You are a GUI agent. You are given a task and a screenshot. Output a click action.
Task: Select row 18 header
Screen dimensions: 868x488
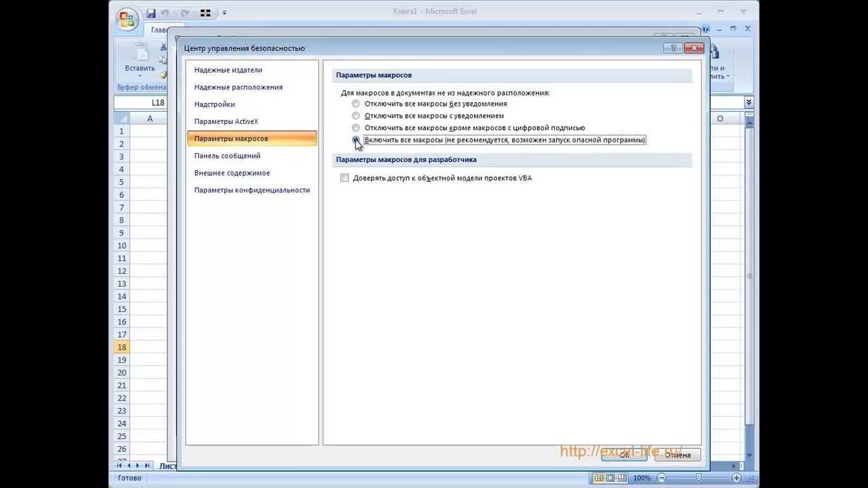click(121, 347)
